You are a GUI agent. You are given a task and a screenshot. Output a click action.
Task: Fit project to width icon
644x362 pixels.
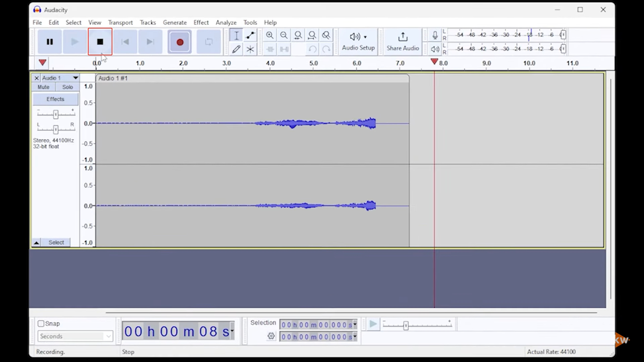(312, 35)
